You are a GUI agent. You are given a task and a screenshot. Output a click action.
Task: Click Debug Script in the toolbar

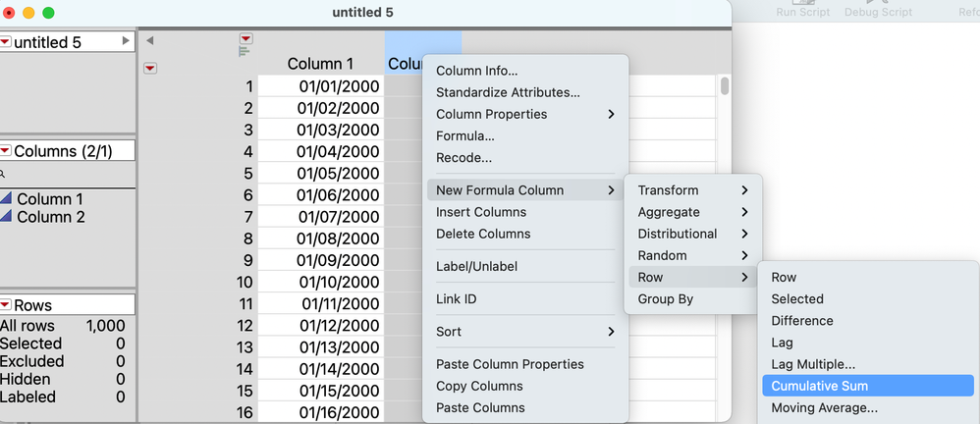(x=878, y=12)
